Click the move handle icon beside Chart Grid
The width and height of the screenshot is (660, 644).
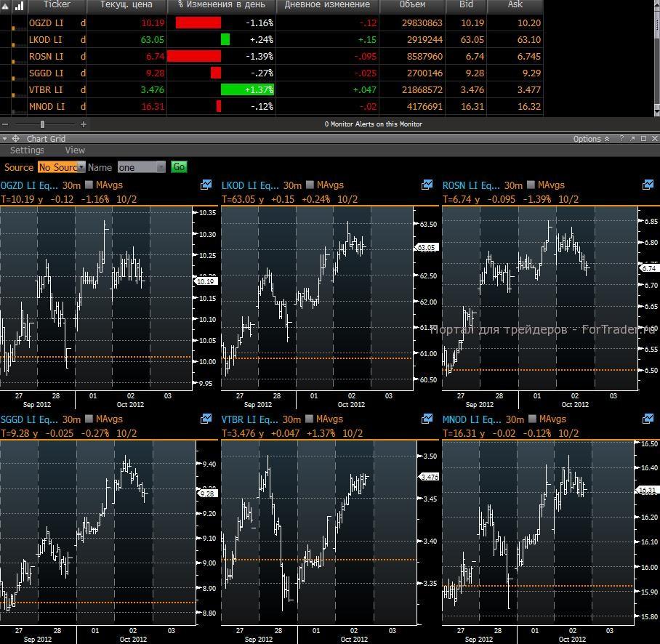pyautogui.click(x=16, y=139)
